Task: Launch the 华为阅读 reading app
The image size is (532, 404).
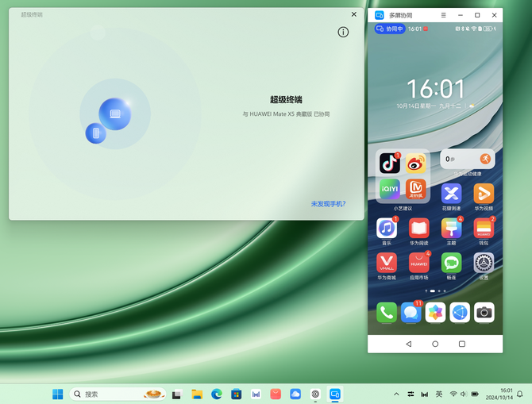Action: tap(419, 229)
